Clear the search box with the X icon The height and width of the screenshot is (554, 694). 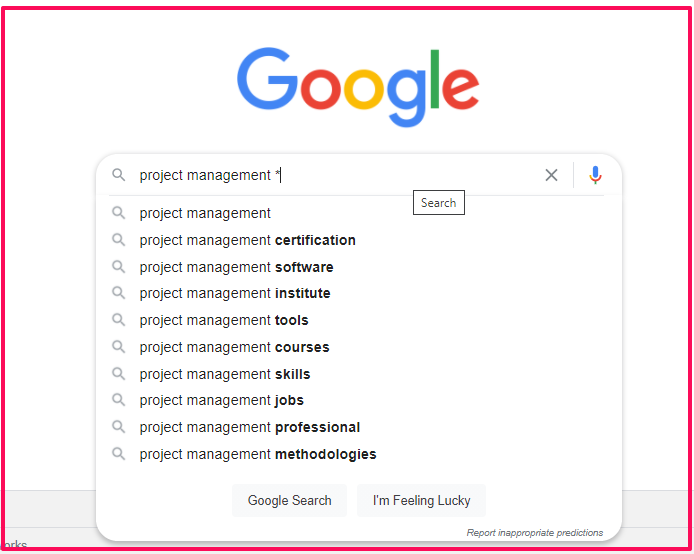coord(551,175)
